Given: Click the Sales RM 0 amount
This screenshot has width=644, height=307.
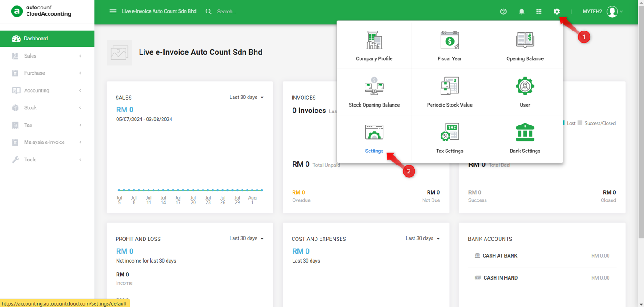Looking at the screenshot, I should pos(125,110).
